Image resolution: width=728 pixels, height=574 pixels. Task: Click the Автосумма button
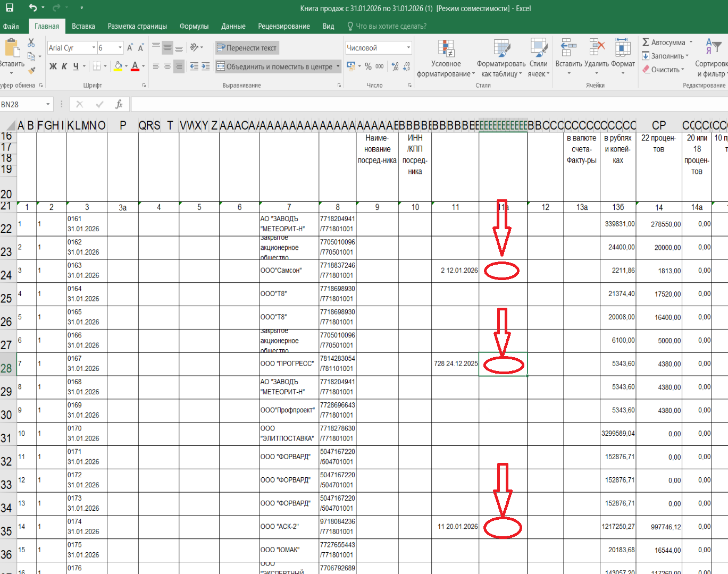[664, 43]
